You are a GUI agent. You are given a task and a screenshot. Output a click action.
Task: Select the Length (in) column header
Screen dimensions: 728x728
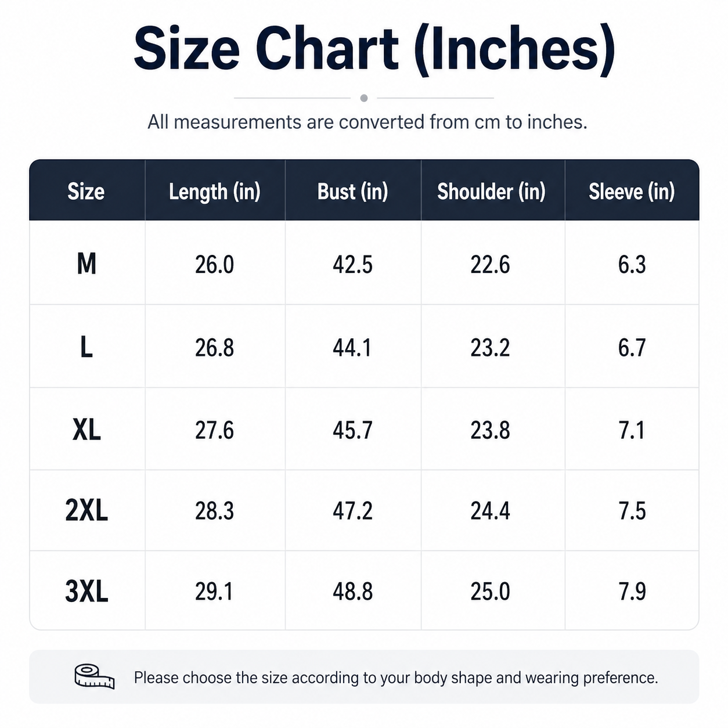pos(215,192)
